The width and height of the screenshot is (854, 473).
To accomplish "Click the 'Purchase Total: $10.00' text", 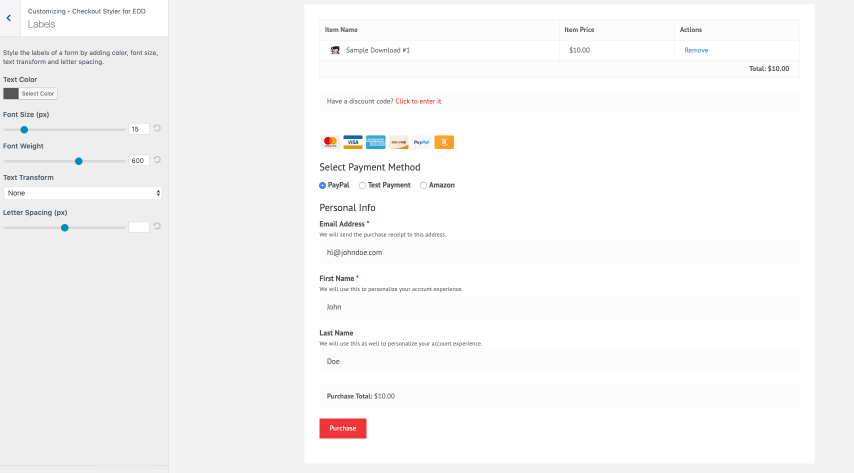I will 361,396.
